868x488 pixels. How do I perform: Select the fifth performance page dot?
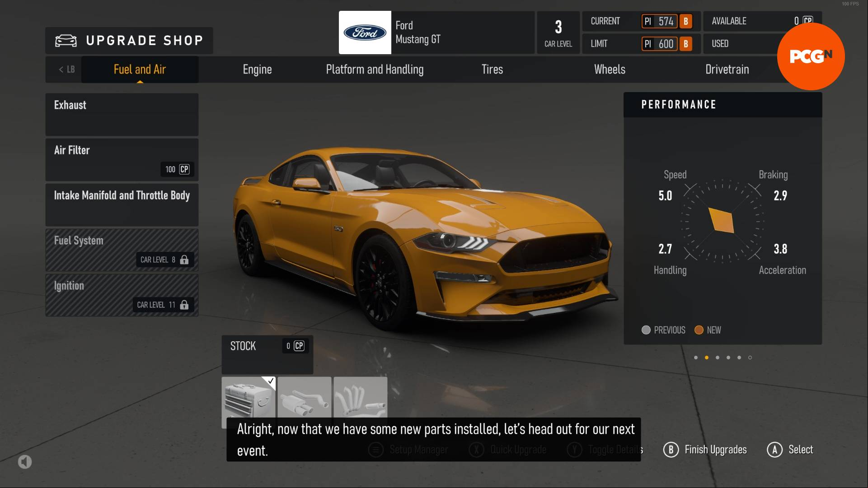(x=739, y=358)
